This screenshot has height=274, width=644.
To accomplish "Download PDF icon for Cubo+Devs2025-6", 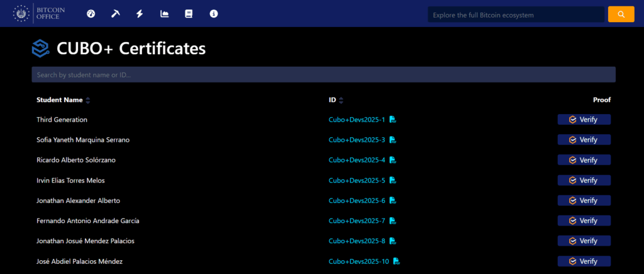I will pyautogui.click(x=392, y=201).
